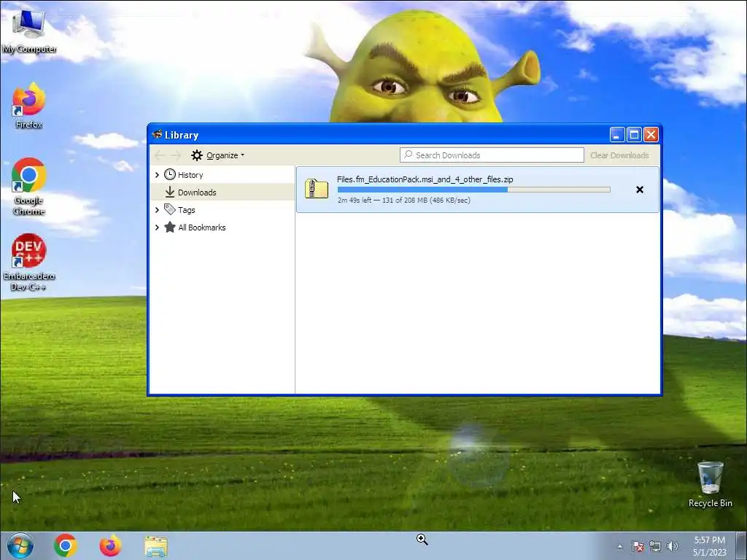Viewport: 747px width, 560px height.
Task: Open the Action Center flag tray icon
Action: click(x=638, y=546)
